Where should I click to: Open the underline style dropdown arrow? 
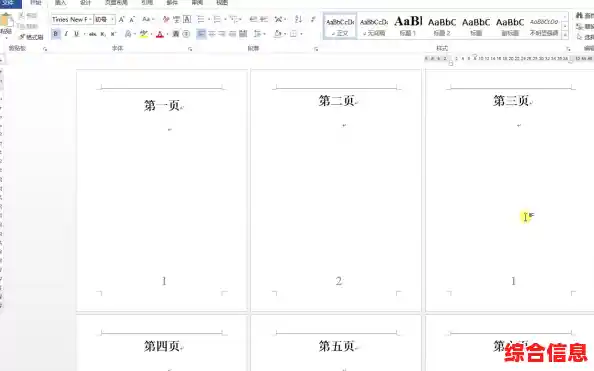pos(84,34)
